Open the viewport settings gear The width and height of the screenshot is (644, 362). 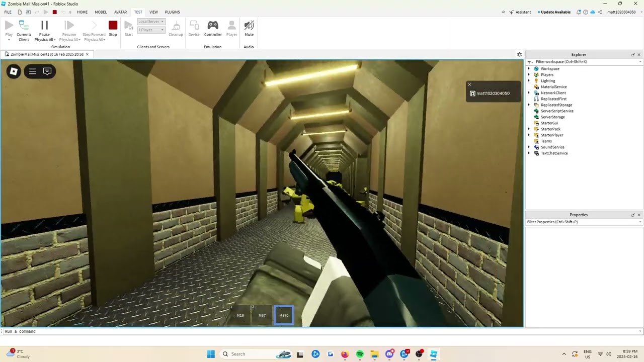(x=520, y=54)
